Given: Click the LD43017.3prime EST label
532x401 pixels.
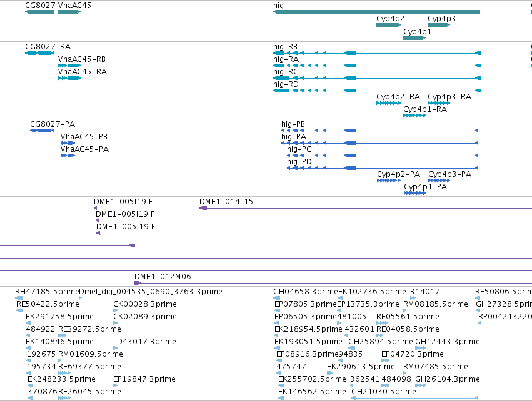Looking at the screenshot, I should 144,342.
